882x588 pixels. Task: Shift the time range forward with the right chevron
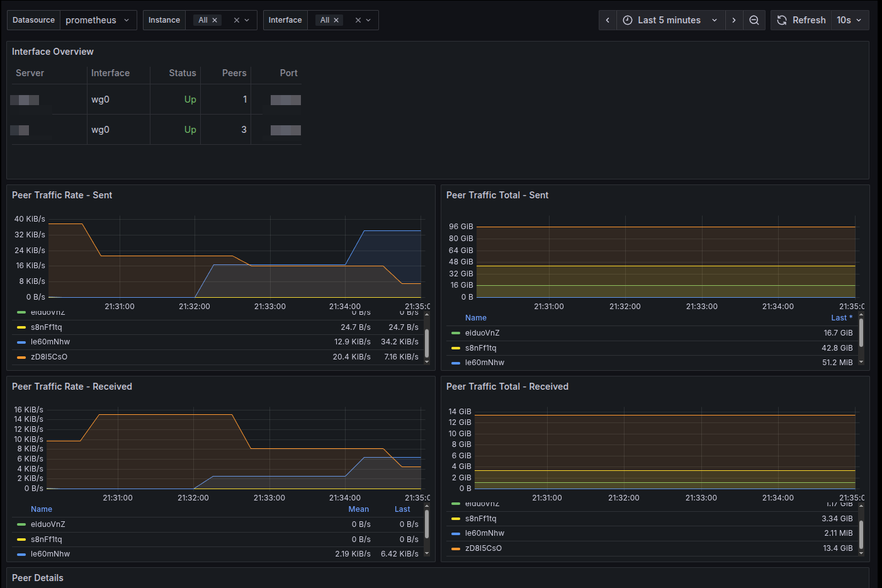[734, 20]
